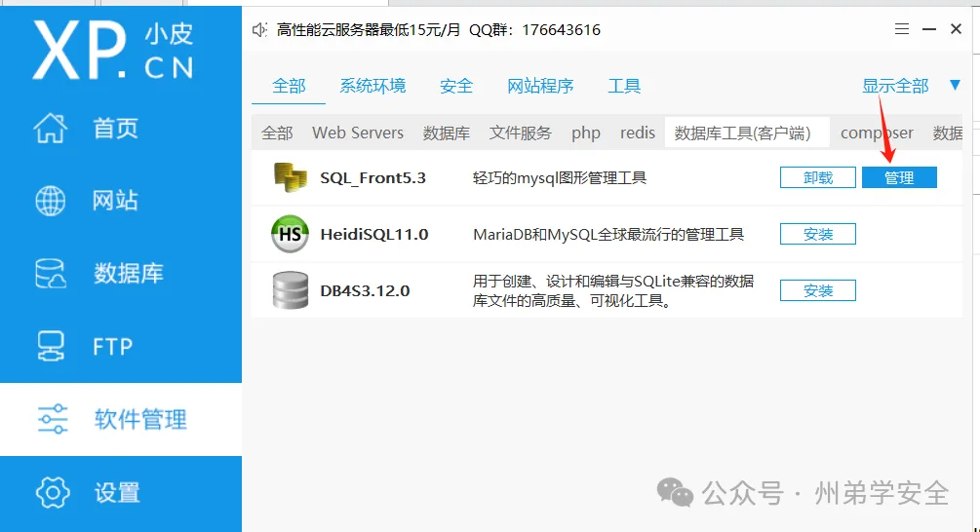Viewport: 980px width, 532px height.
Task: Close the XP.CN window
Action: tap(956, 28)
